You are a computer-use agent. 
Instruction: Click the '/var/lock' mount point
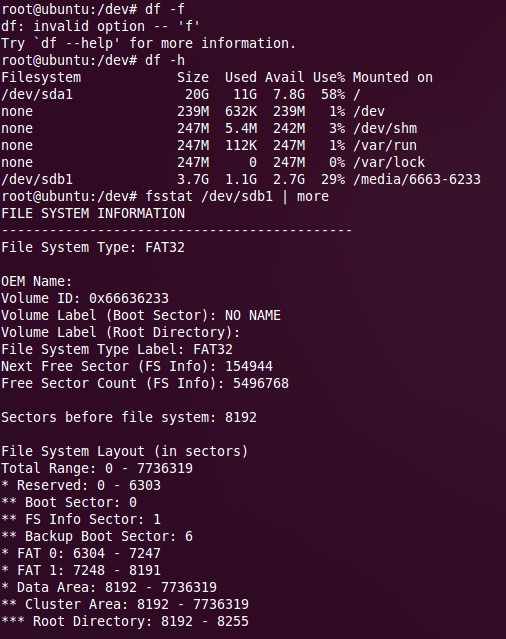click(x=389, y=162)
